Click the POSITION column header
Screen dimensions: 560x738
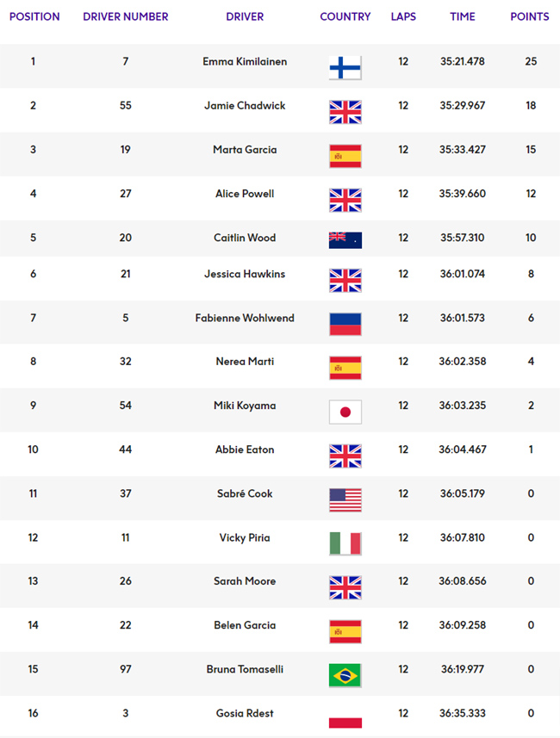tap(34, 16)
